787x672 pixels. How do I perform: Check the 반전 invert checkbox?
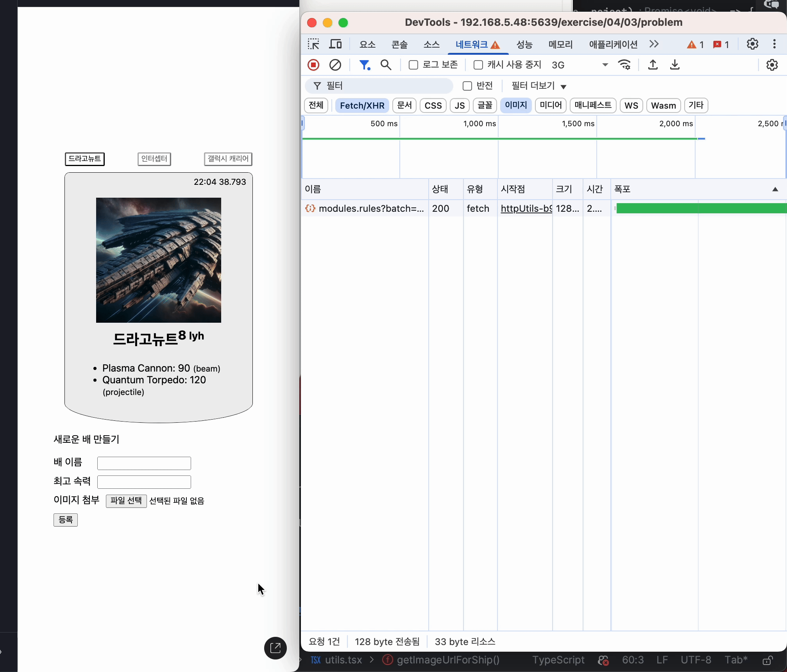(467, 86)
